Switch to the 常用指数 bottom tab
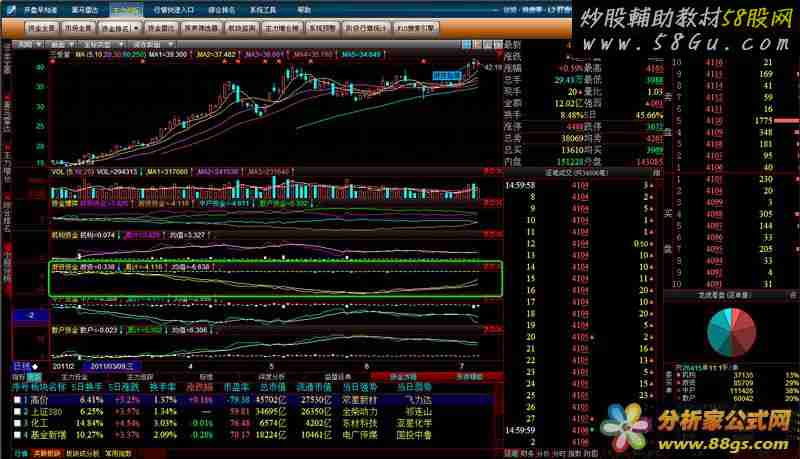Viewport: 800px width, 459px height. [118, 453]
